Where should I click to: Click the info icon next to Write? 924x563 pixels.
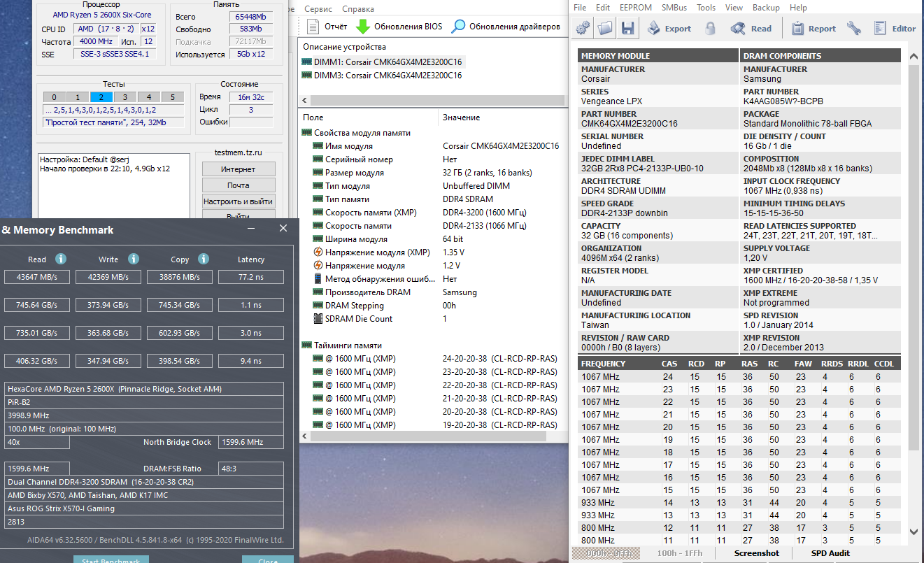133,259
